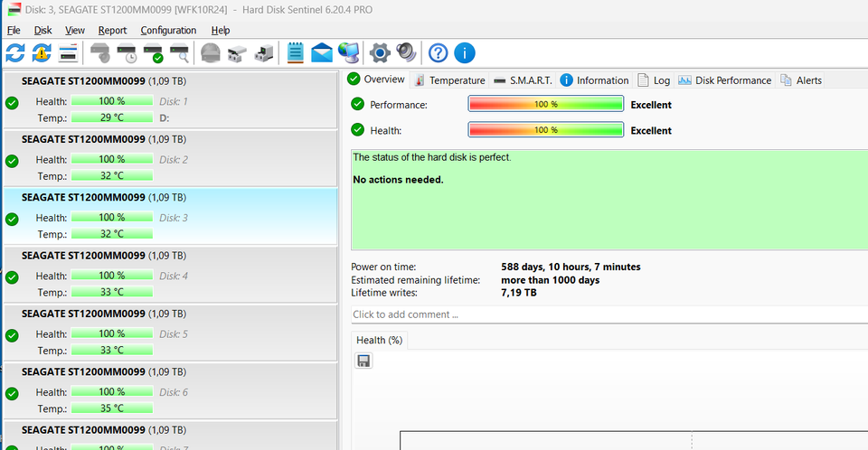Viewport: 868px width, 450px height.
Task: Open the gear configuration icon
Action: tap(380, 53)
